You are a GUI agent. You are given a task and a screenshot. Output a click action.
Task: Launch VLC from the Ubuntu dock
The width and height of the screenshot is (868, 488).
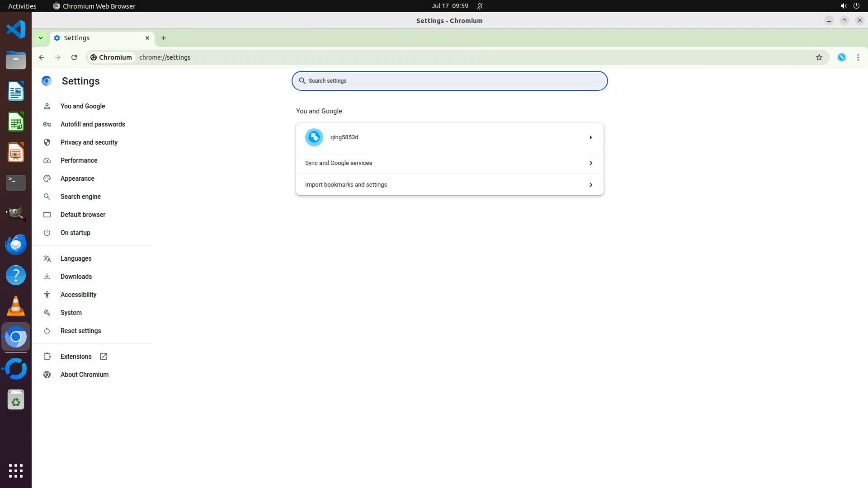coord(16,306)
